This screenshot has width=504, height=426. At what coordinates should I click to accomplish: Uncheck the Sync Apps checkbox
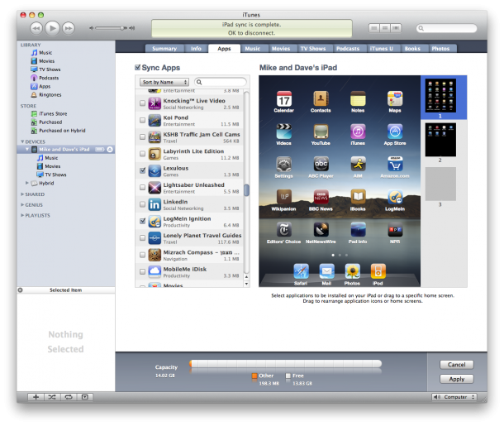tap(138, 67)
